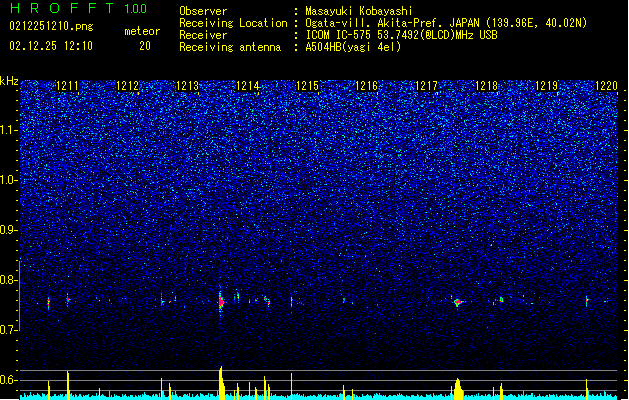
Task: Click time marker 1213
Action: (187, 85)
